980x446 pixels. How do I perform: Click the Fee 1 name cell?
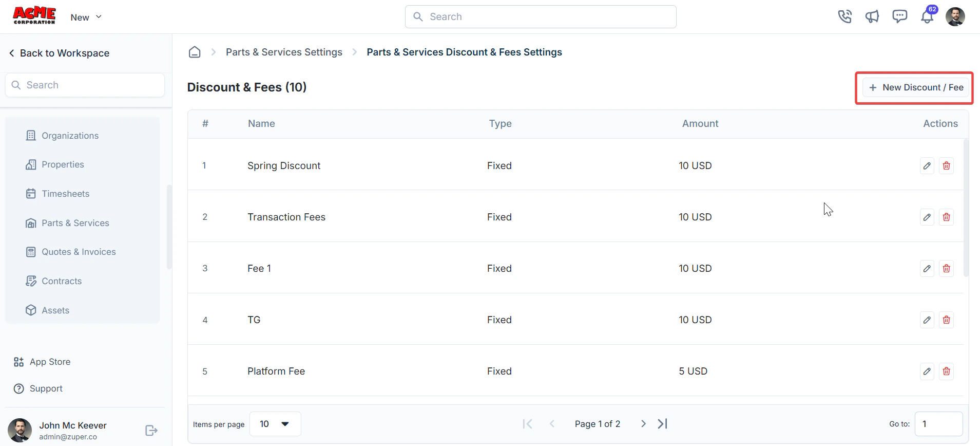259,268
